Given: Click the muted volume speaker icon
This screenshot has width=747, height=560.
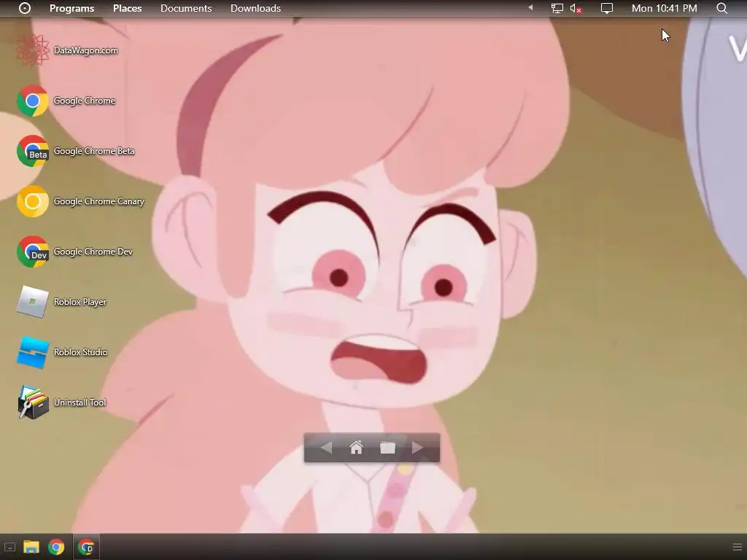Looking at the screenshot, I should pos(576,8).
